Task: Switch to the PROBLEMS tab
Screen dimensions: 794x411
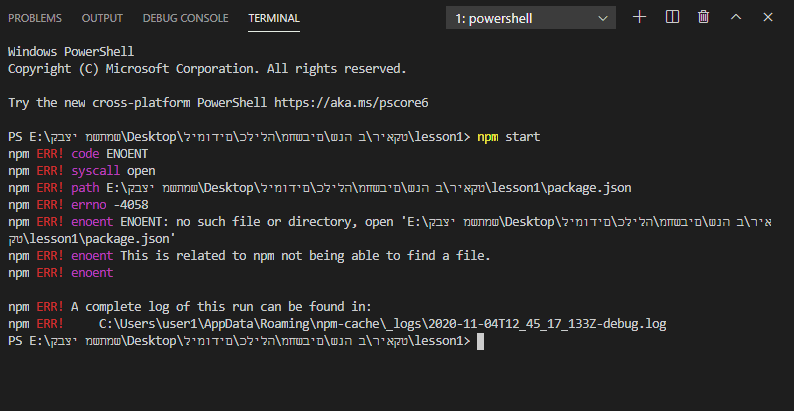Action: (x=35, y=18)
